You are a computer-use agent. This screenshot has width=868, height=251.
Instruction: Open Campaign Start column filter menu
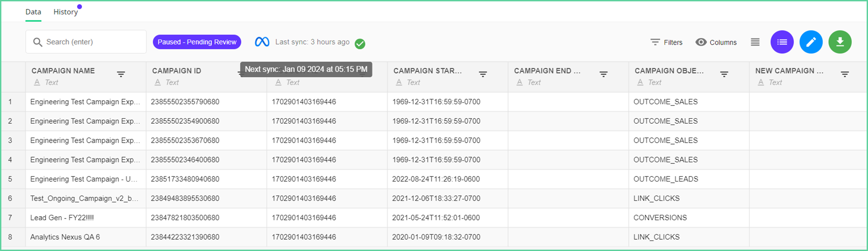pyautogui.click(x=483, y=74)
